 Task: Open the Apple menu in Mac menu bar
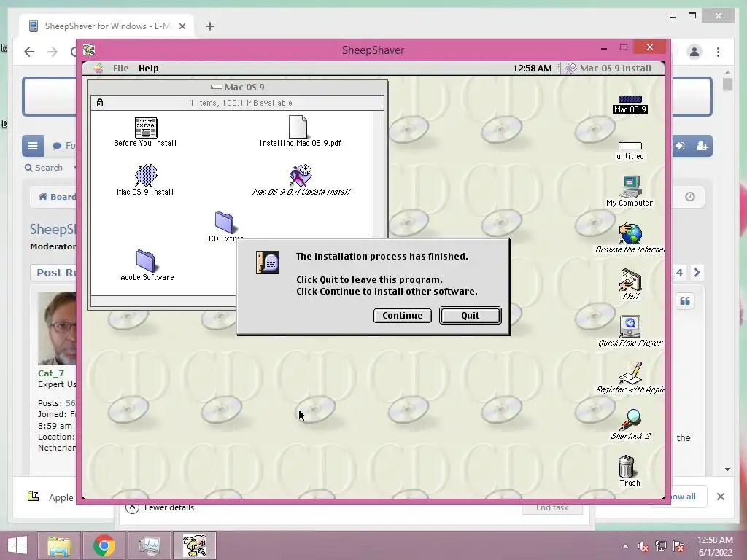coord(98,68)
